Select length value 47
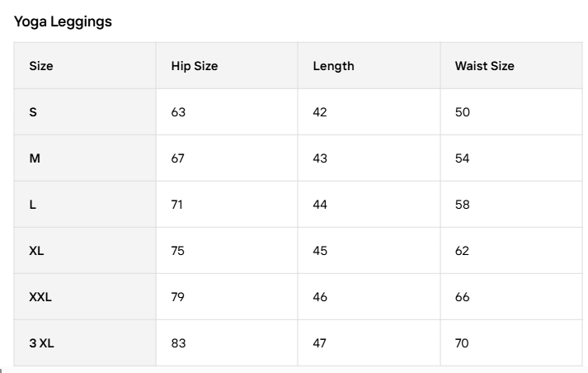Image resolution: width=588 pixels, height=373 pixels. 320,343
